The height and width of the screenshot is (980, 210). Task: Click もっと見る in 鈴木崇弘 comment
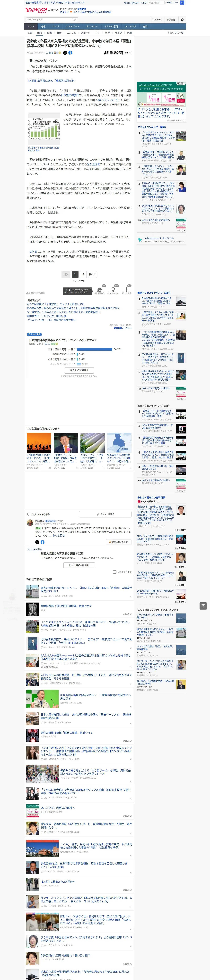tap(59, 536)
